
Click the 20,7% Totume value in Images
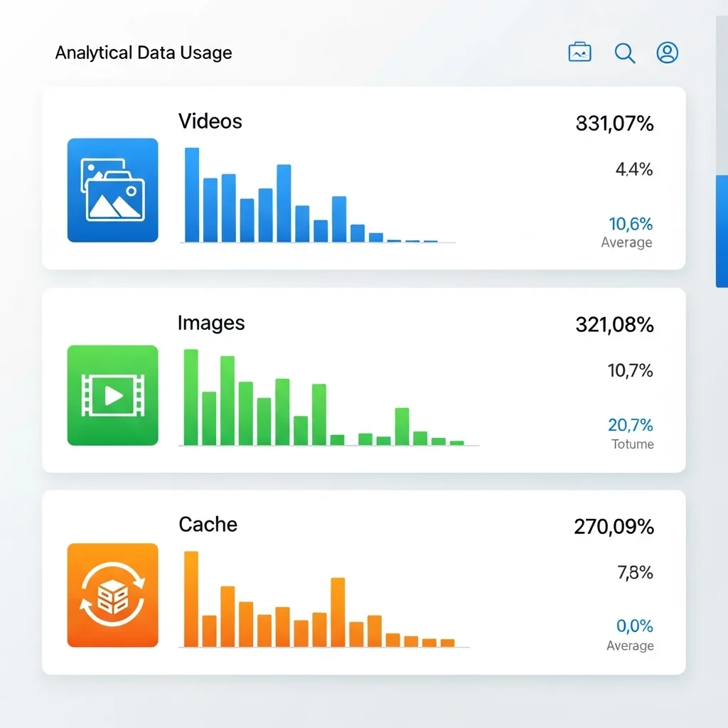pos(630,425)
